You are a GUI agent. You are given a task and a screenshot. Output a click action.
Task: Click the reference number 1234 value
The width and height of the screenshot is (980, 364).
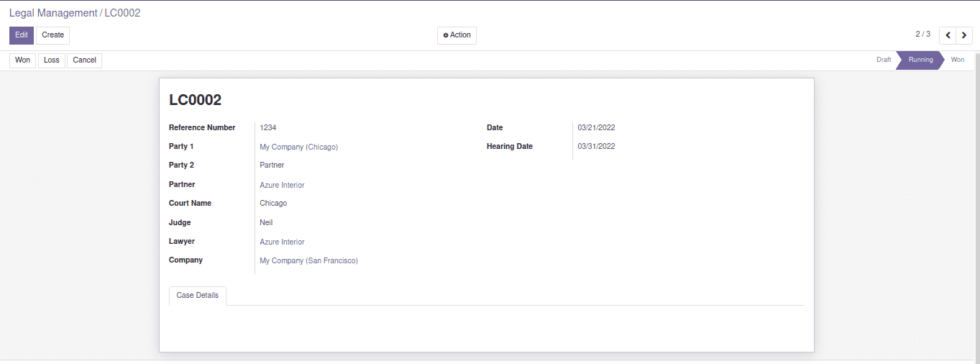pyautogui.click(x=268, y=128)
